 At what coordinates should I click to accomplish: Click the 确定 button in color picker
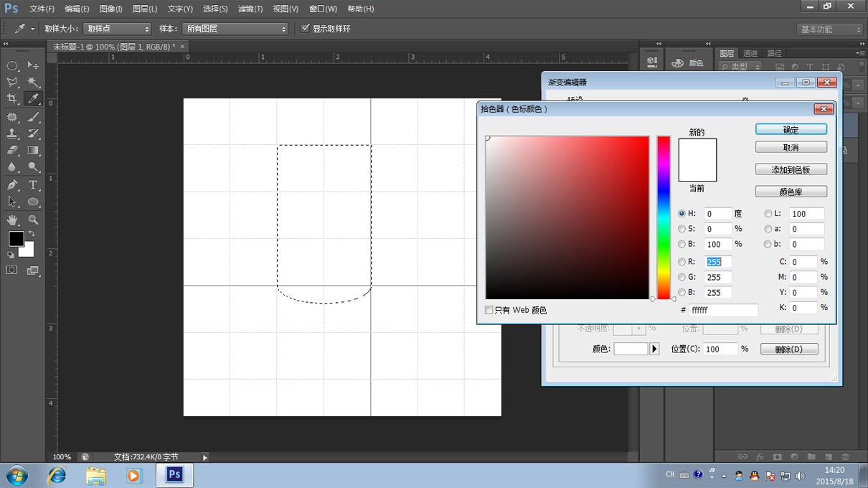791,130
